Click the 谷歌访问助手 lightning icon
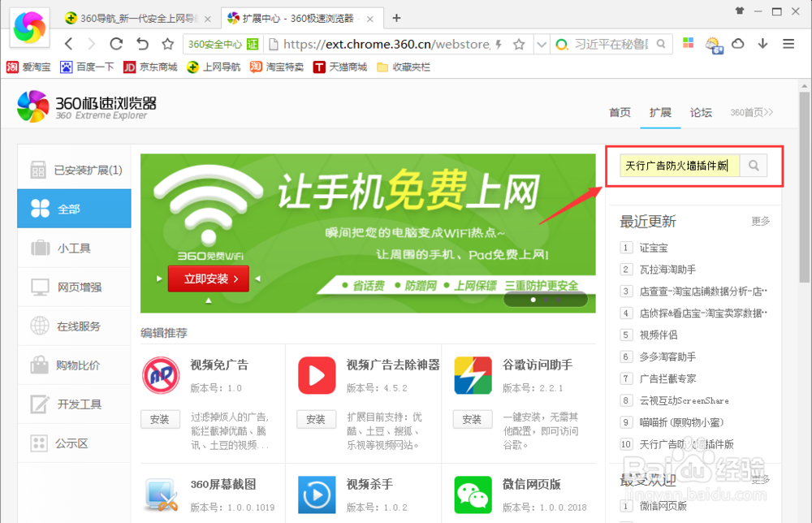This screenshot has height=523, width=812. (473, 375)
